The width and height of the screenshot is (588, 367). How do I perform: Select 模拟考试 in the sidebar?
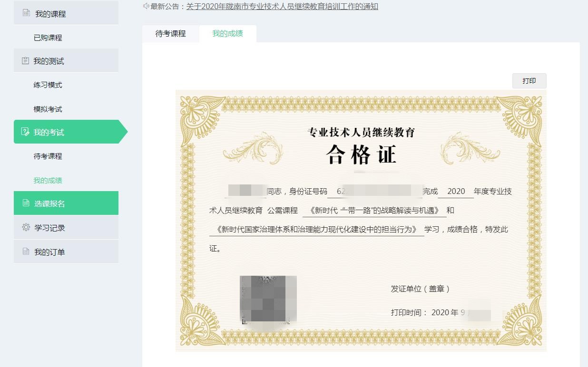pos(48,109)
